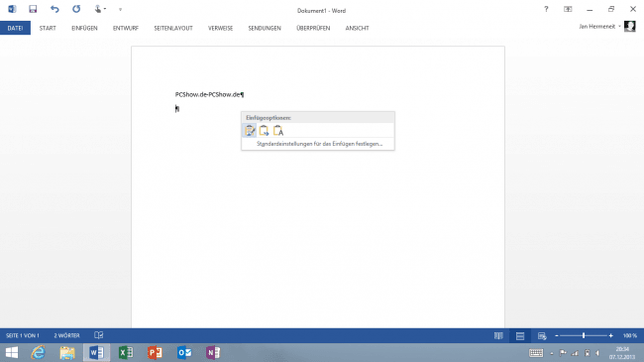Click SEITE 1 VON 1 in status bar
This screenshot has height=362, width=644.
[23, 335]
